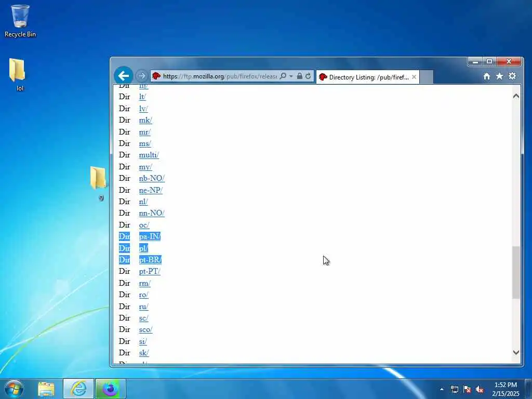Click the search magnifier in address bar

[283, 76]
